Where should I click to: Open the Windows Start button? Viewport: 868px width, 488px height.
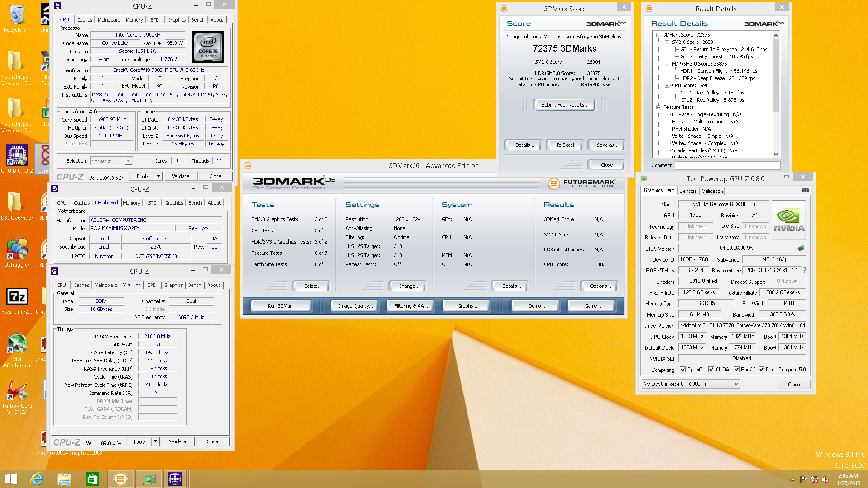[x=11, y=479]
